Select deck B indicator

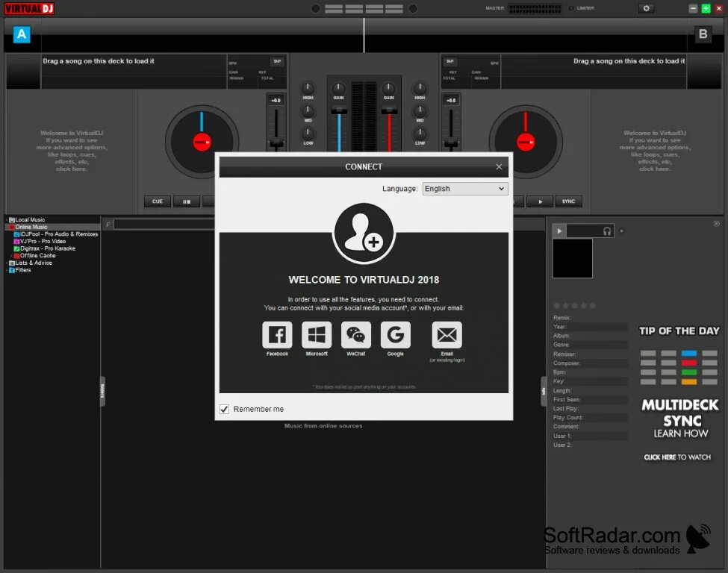coord(703,34)
